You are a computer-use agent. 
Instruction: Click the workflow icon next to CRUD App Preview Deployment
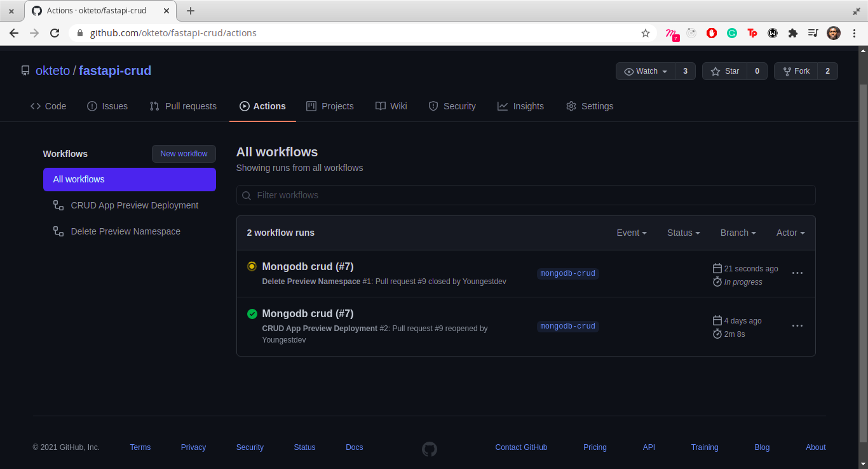pyautogui.click(x=58, y=205)
